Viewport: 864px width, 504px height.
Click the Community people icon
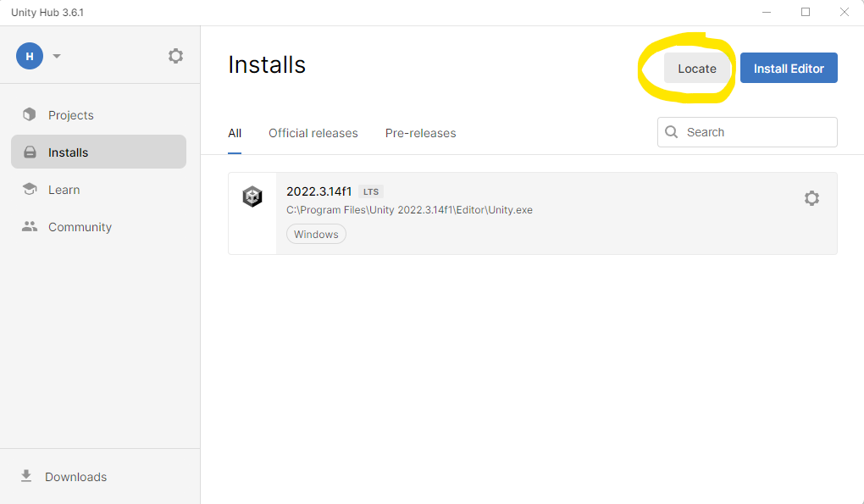click(29, 226)
